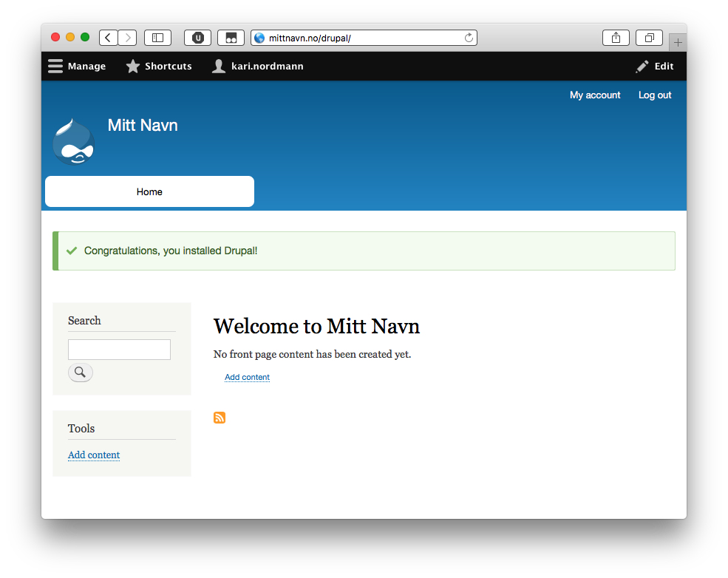Open the Shortcuts toolbar menu
This screenshot has height=578, width=728.
point(159,66)
